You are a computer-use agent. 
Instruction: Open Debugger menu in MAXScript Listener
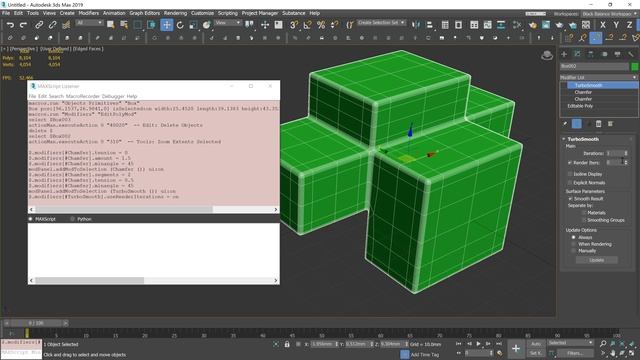pyautogui.click(x=113, y=96)
